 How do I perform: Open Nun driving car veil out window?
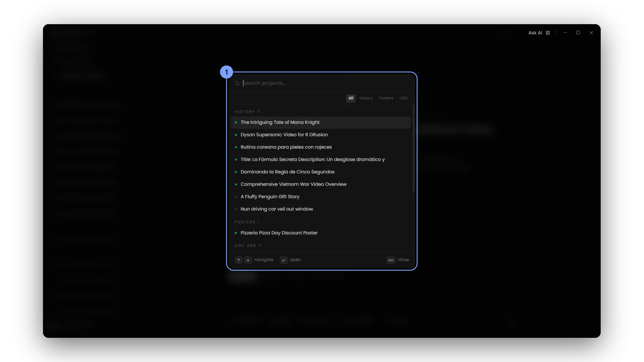321,209
